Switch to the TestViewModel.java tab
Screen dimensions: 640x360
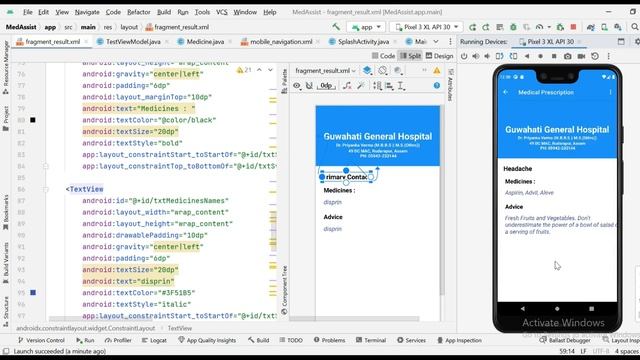coord(133,42)
